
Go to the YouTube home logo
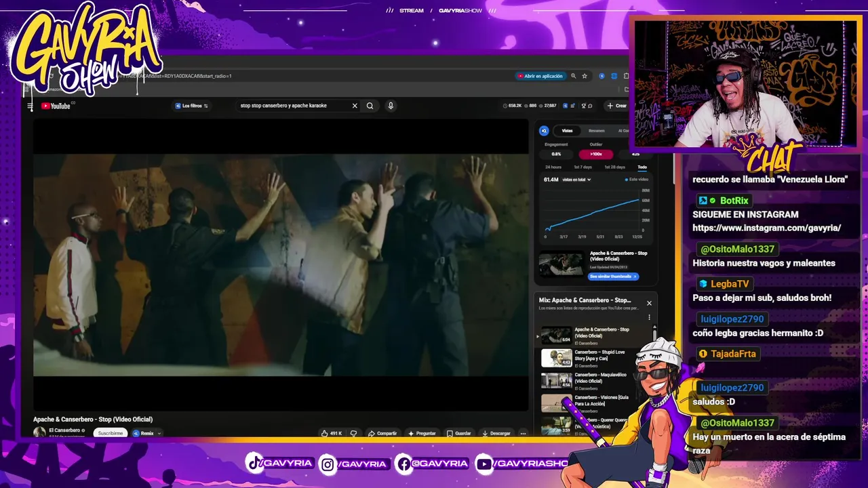(x=56, y=106)
